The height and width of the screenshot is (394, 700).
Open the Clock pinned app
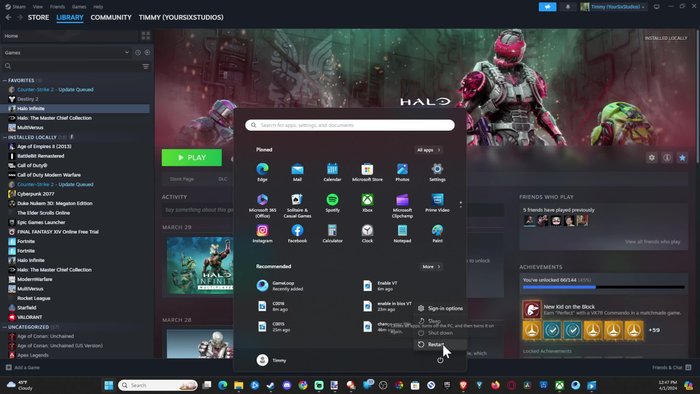[367, 234]
